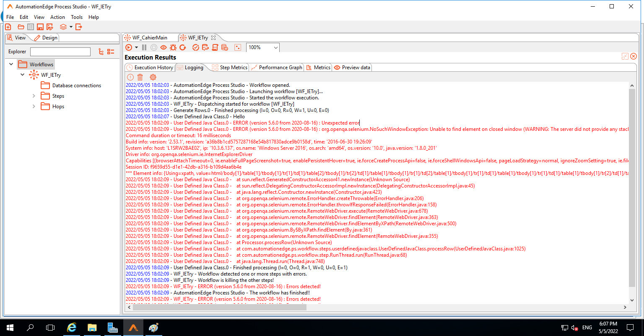Open File Explorer from taskbar
Screen dimensions: 644x336
[x=92, y=328]
